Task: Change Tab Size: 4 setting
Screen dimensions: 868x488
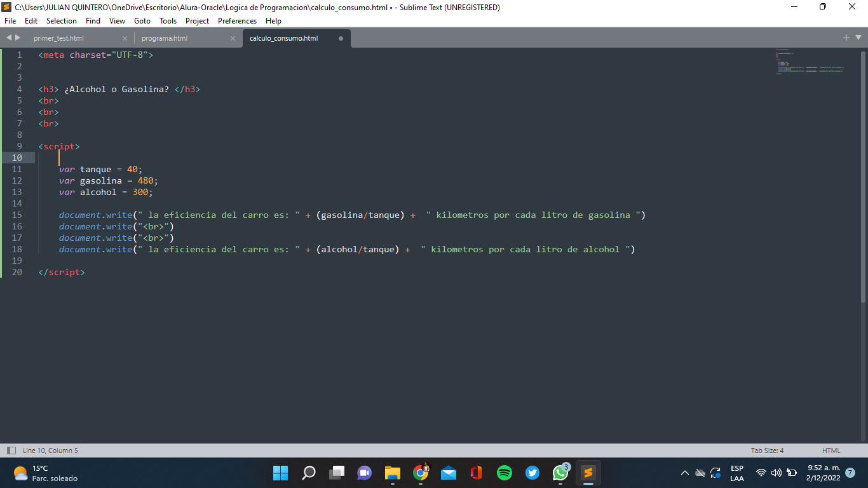Action: pyautogui.click(x=767, y=451)
